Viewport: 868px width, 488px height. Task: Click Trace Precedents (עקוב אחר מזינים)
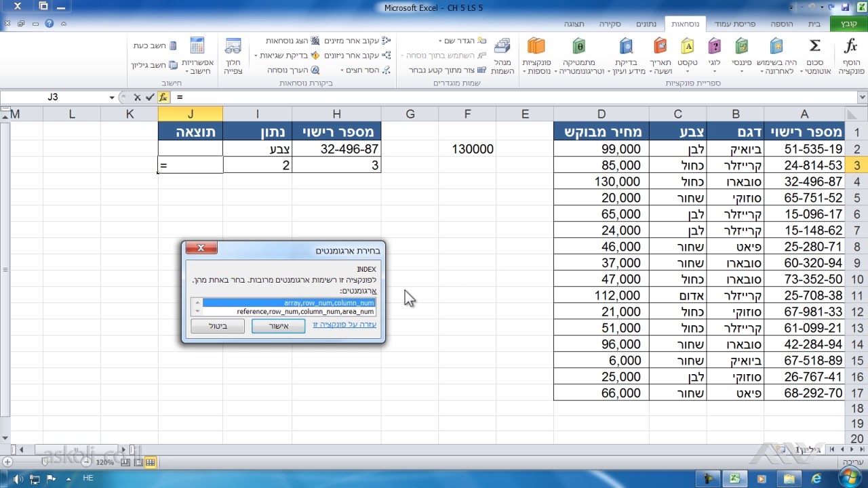[357, 41]
